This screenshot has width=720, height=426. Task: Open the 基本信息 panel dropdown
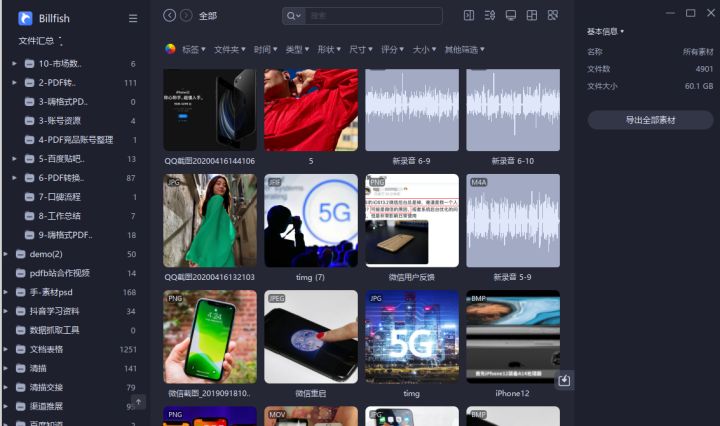605,31
